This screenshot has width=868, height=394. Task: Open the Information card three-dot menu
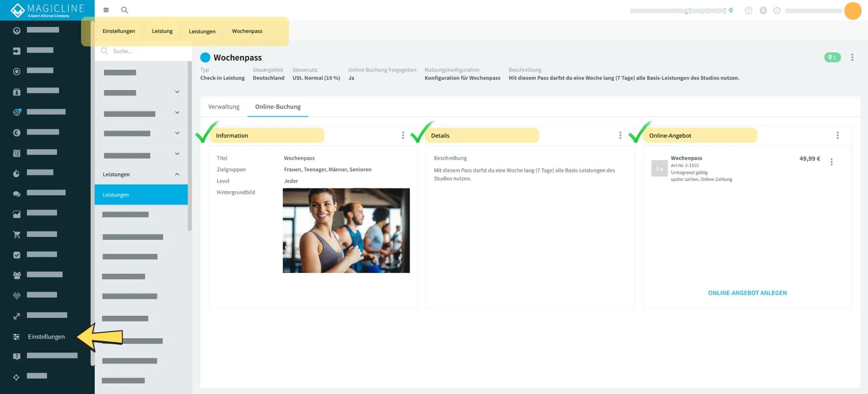tap(403, 136)
